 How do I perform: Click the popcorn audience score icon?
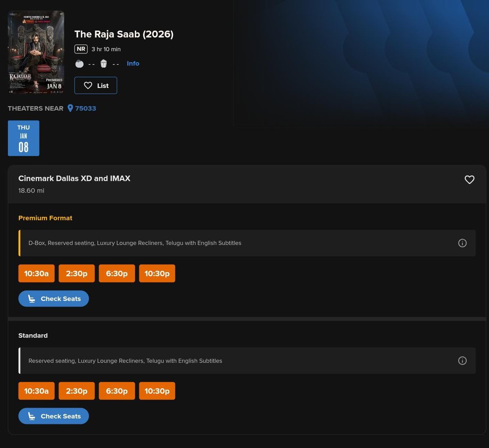[104, 64]
